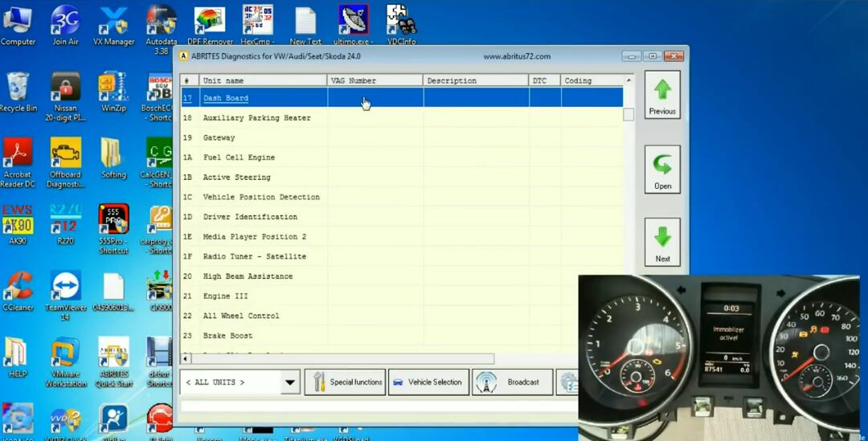
Task: Click the vertical scrollbar thumb of unit list
Action: click(x=628, y=114)
